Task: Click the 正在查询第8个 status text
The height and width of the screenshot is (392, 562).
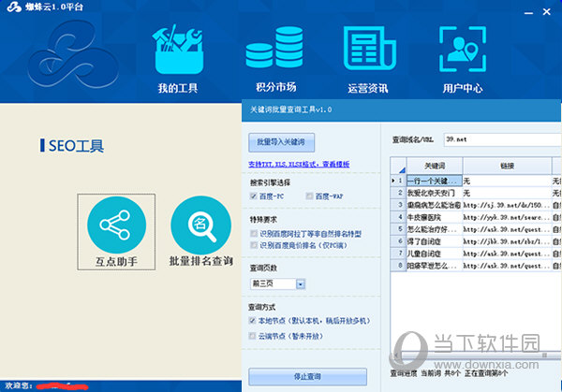Action: (486, 373)
